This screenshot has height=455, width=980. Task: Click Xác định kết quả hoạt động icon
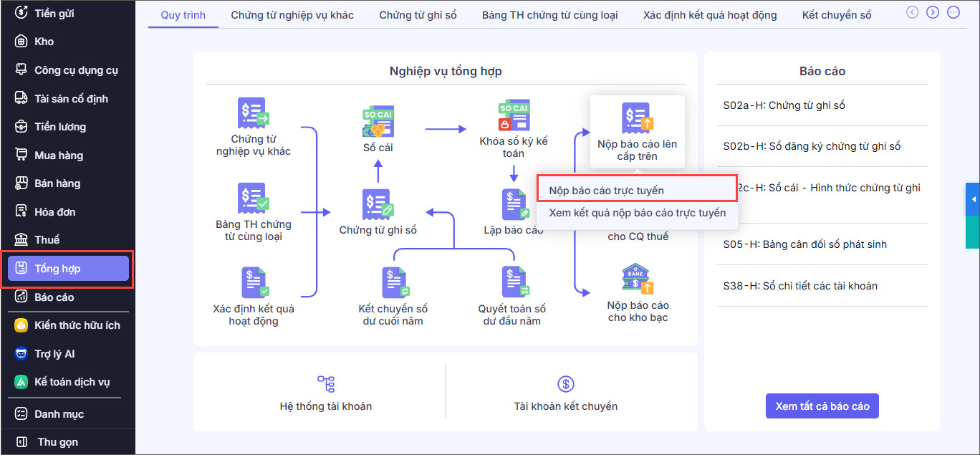(x=254, y=282)
